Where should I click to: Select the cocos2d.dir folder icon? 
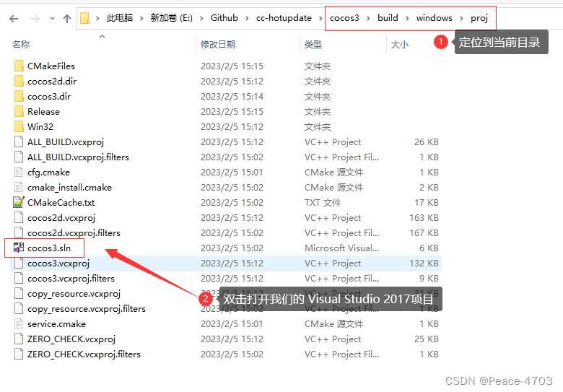(x=19, y=81)
